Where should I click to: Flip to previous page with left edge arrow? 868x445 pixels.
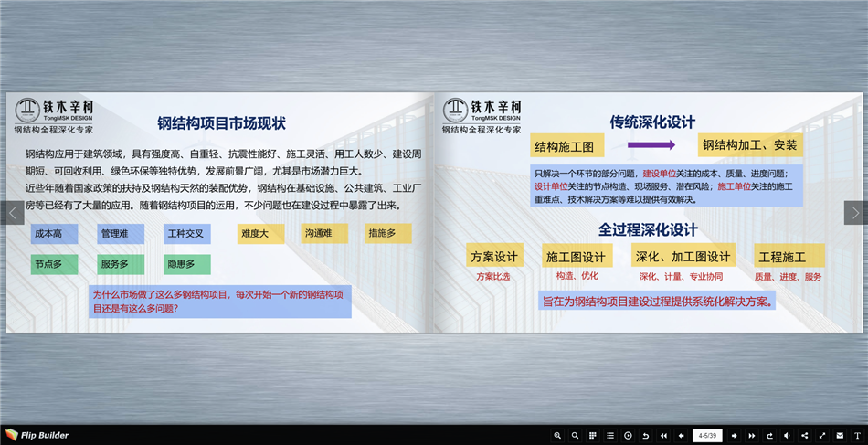coord(12,213)
